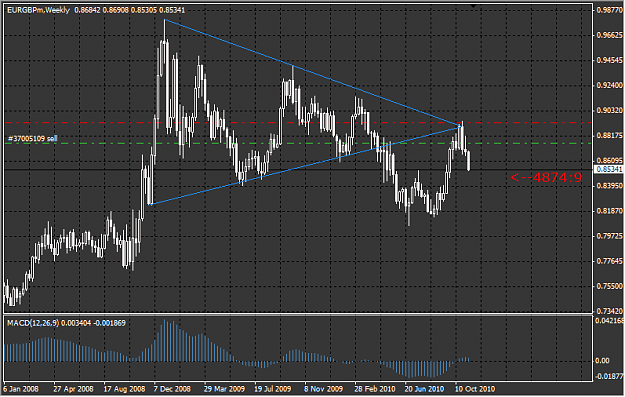Click price axis label 0.77645
Image resolution: width=625 pixels, height=397 pixels.
(609, 261)
